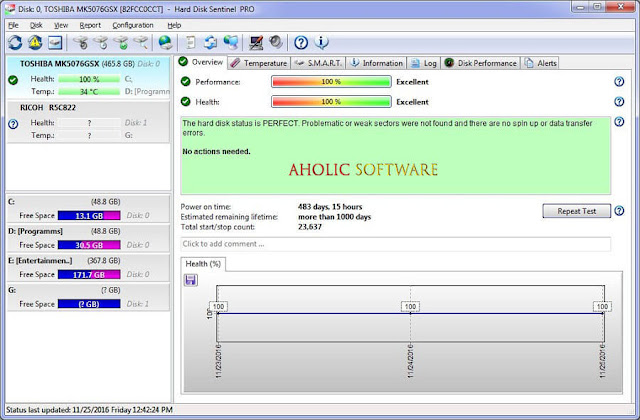Switch to the Disk Performance tab
Image resolution: width=640 pixels, height=420 pixels.
(x=481, y=63)
